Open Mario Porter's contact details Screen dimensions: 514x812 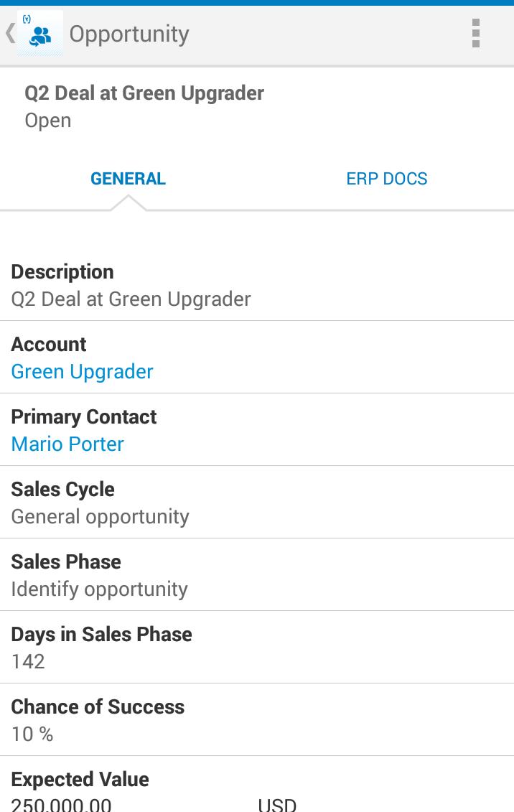67,444
